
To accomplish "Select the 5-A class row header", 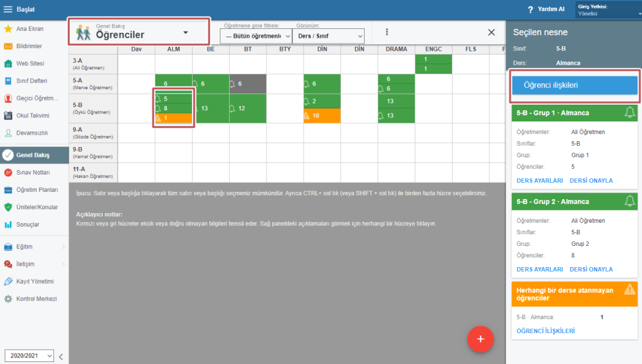I will [x=93, y=84].
